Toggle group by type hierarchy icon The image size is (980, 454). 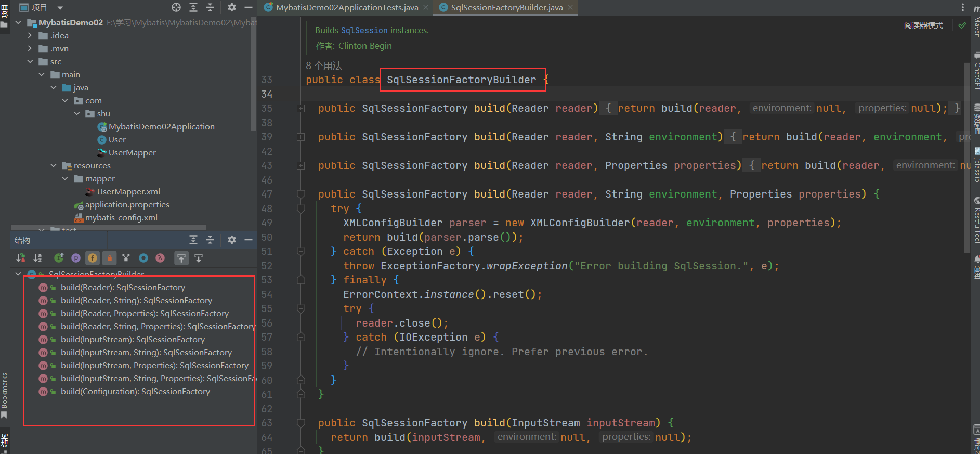tap(126, 257)
